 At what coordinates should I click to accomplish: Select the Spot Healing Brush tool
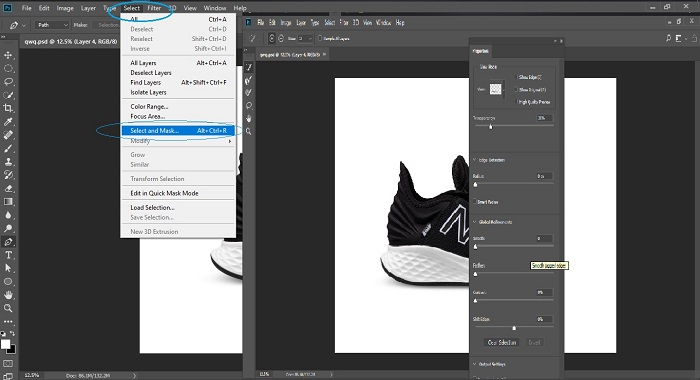click(8, 135)
